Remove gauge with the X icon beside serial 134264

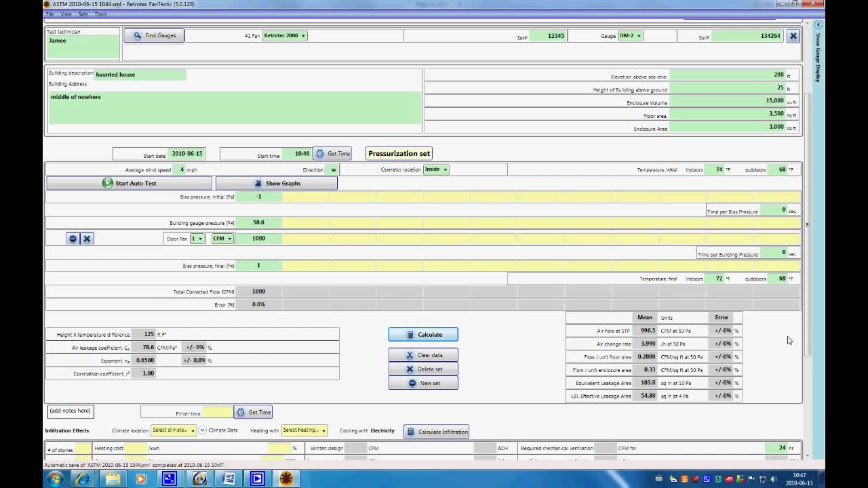click(x=793, y=36)
